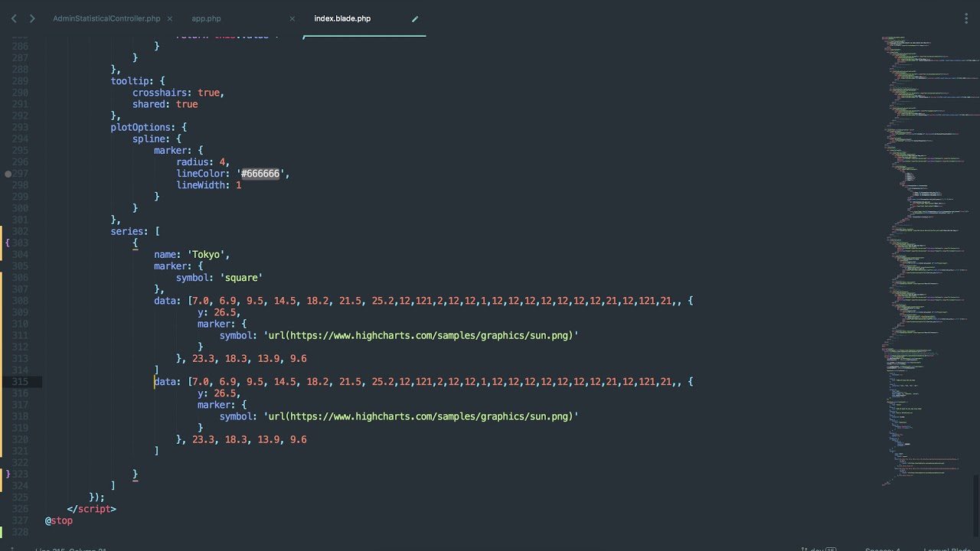
Task: Click line number 315 in the gutter
Action: (20, 382)
